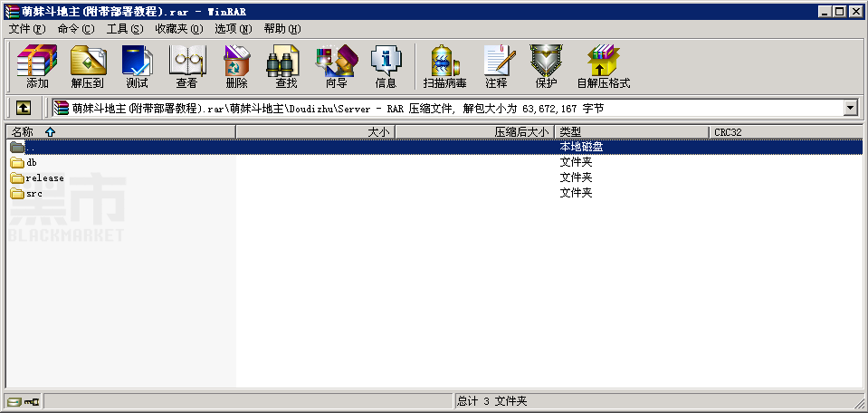This screenshot has height=413, width=868.
Task: Open the File (文件) menu
Action: pyautogui.click(x=27, y=29)
